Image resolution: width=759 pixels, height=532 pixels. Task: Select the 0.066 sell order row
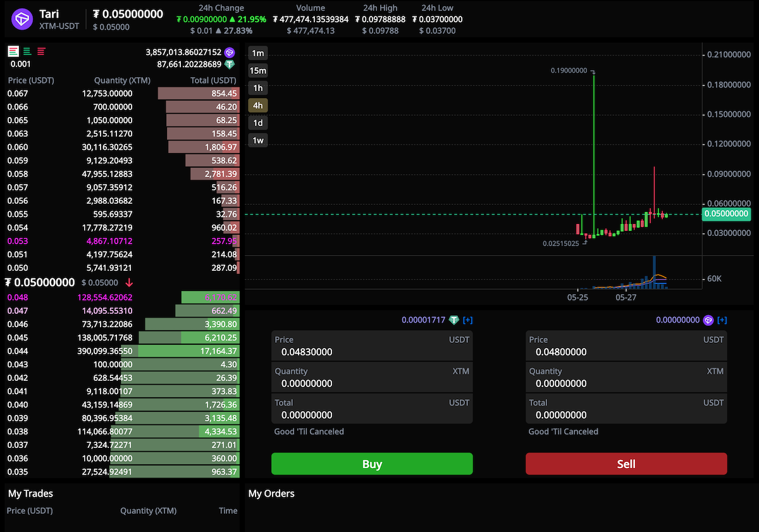click(122, 107)
